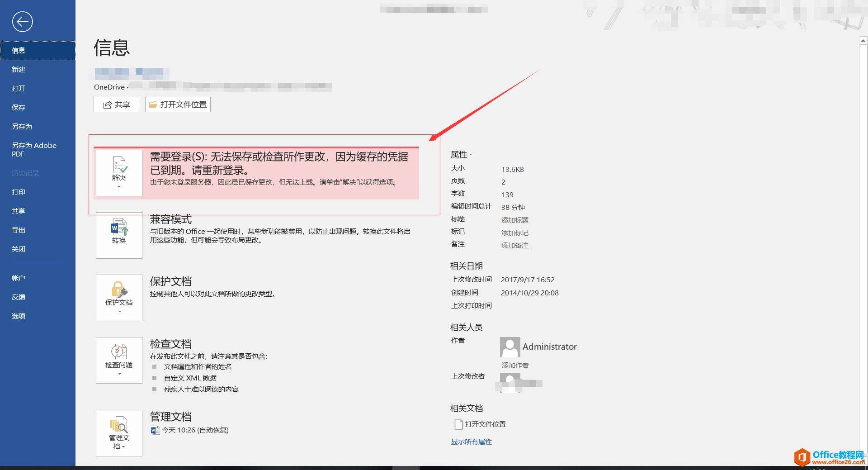
Task: Open 反馈 feedback page
Action: click(x=38, y=297)
